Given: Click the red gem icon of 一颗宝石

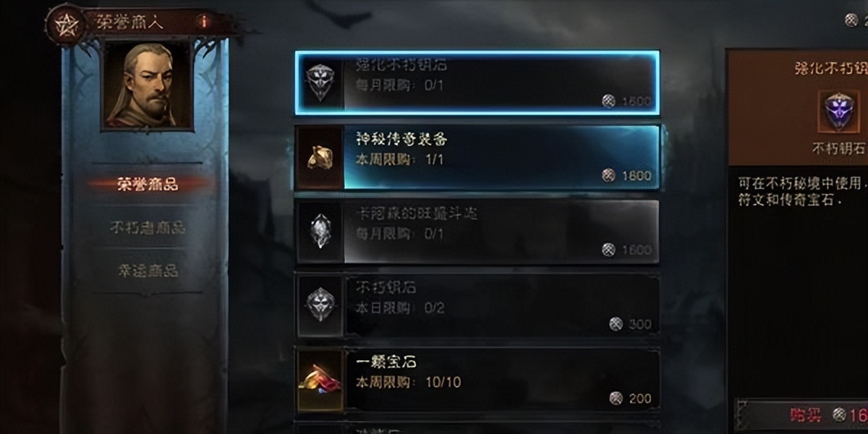Looking at the screenshot, I should 319,379.
